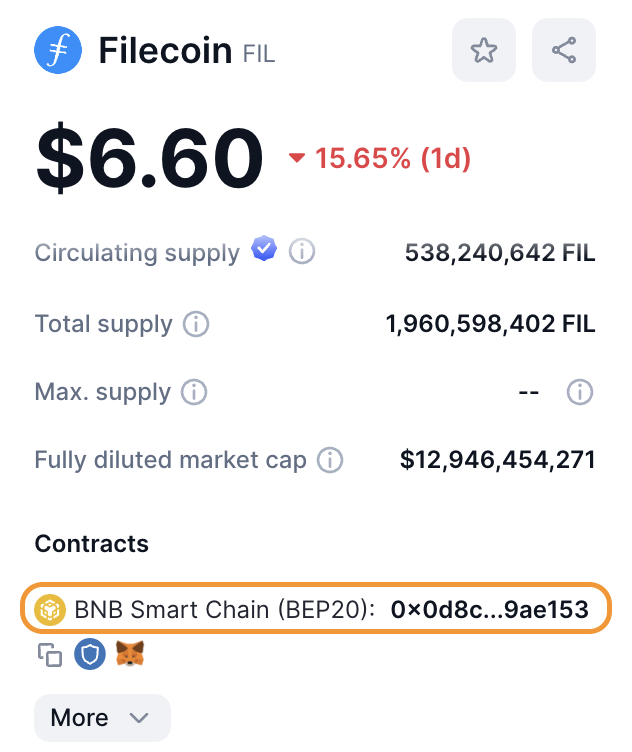Click the 0x0d8c...9ae153 contract address
Screen dimensions: 632x752
(489, 609)
